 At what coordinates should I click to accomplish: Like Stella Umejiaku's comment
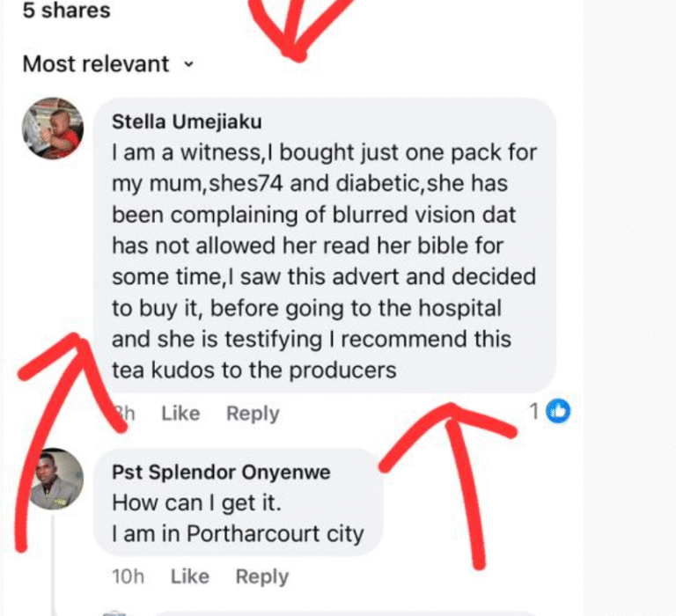point(180,414)
